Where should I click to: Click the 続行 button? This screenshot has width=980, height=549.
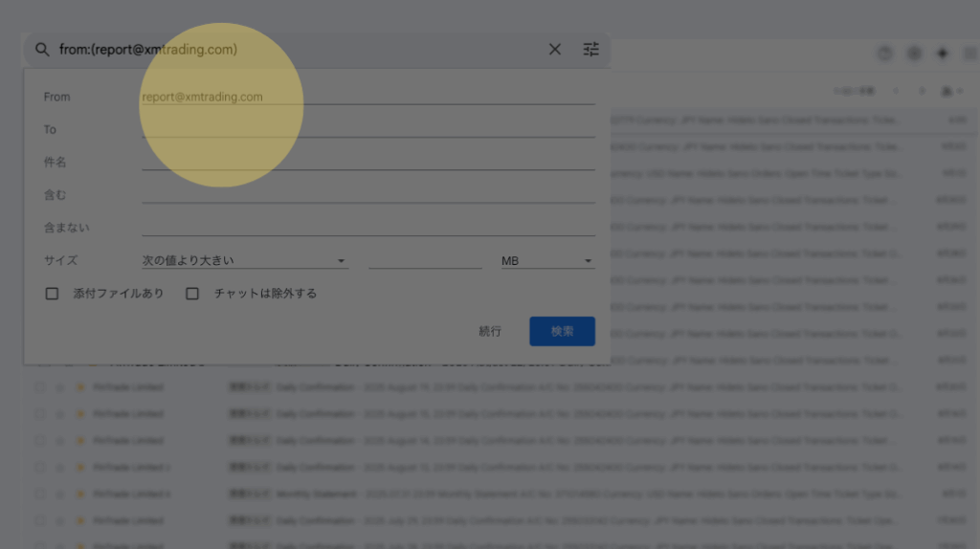coord(490,331)
